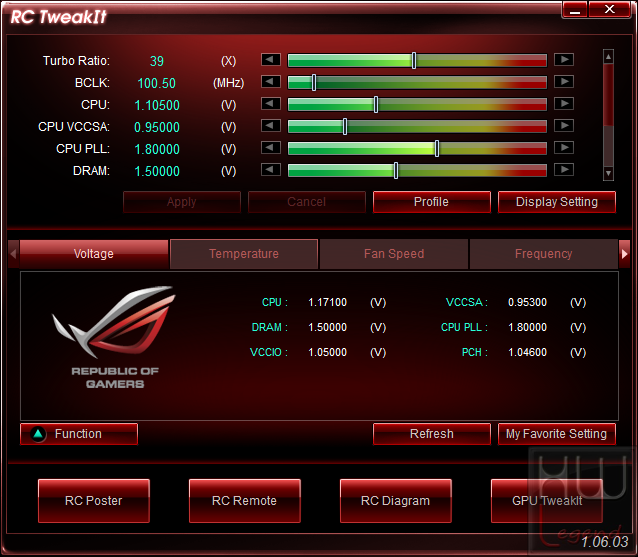Open RC Diagram
638x557 pixels.
coord(395,500)
